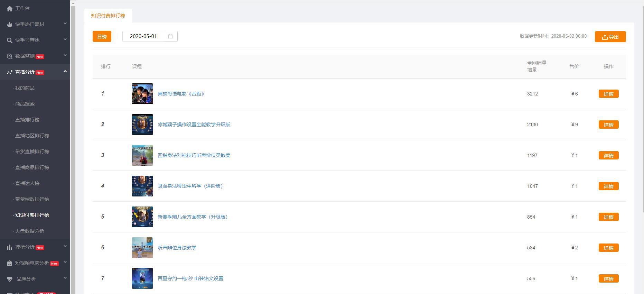Open the calendar icon in the date field
Screen dimensions: 644x294
coord(170,36)
